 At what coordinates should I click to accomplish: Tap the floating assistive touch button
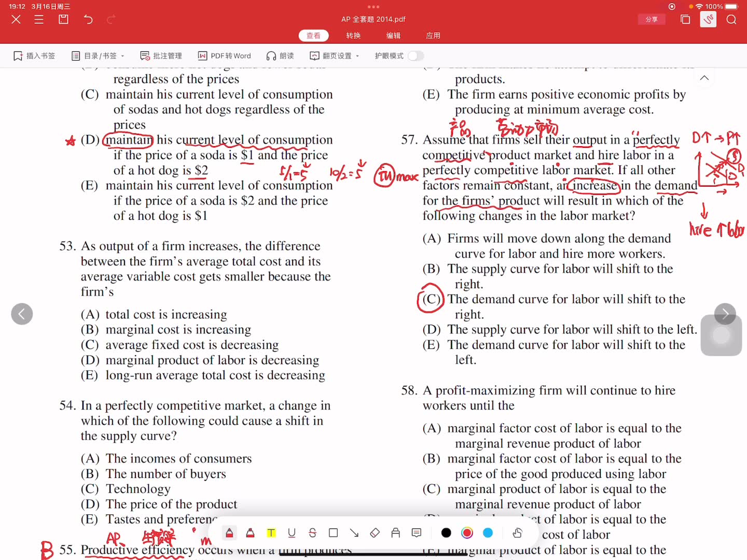721,335
